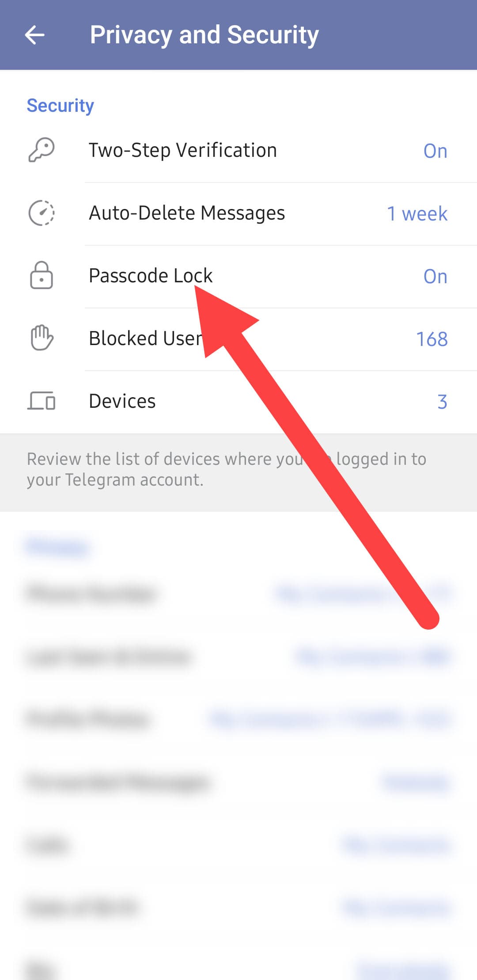Select the key icon beside Two-Step Verification
This screenshot has width=477, height=980.
(42, 149)
